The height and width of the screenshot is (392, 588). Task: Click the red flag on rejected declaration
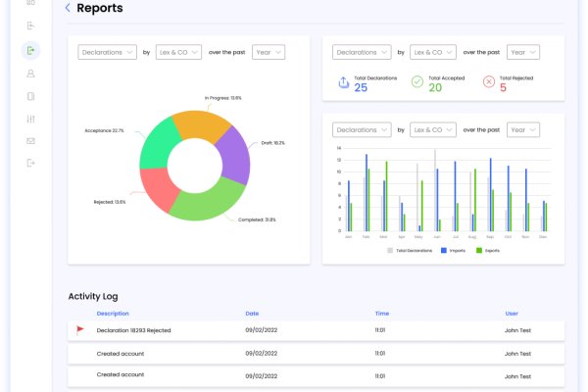point(80,330)
